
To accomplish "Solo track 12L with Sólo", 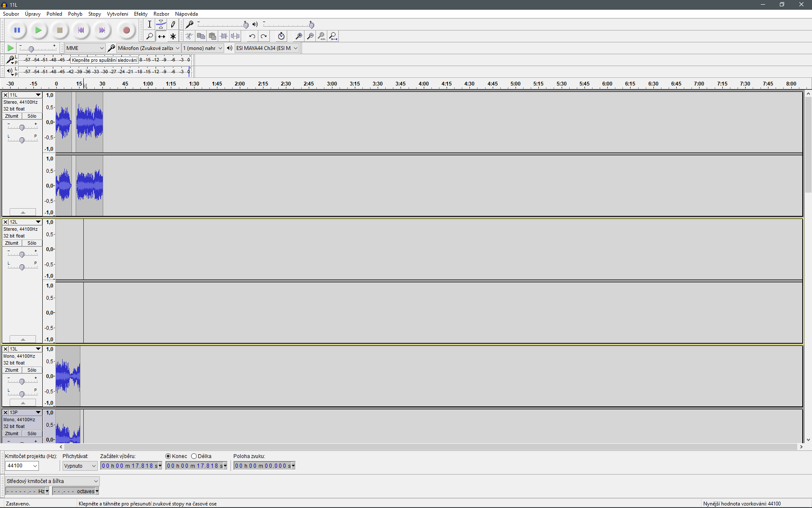I will pos(32,243).
